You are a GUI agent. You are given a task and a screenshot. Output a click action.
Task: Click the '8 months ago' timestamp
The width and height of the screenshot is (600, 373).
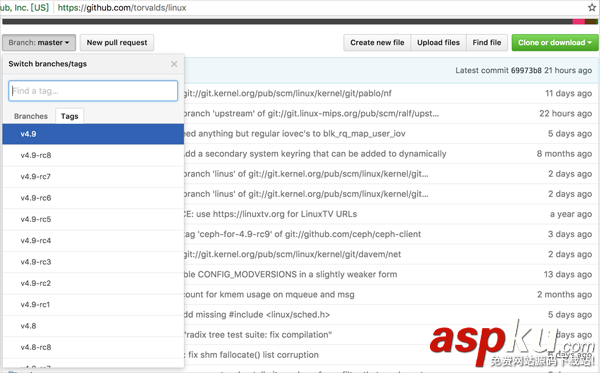564,154
